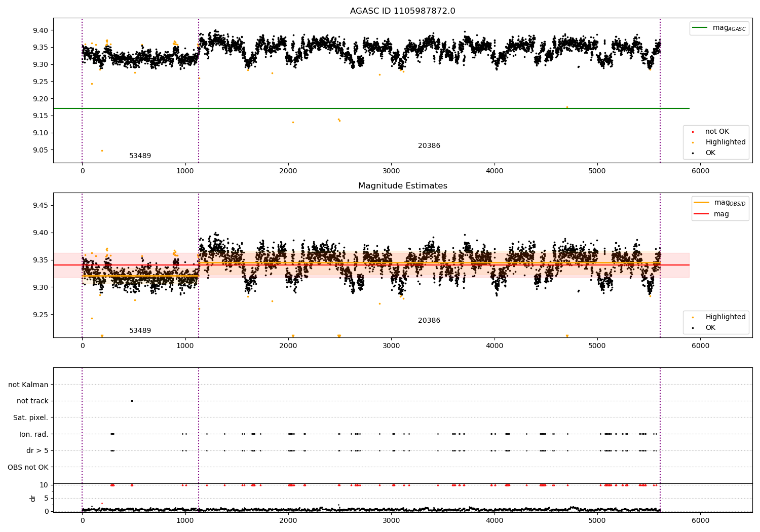Click the 'not Kalman' axis label

[28, 385]
